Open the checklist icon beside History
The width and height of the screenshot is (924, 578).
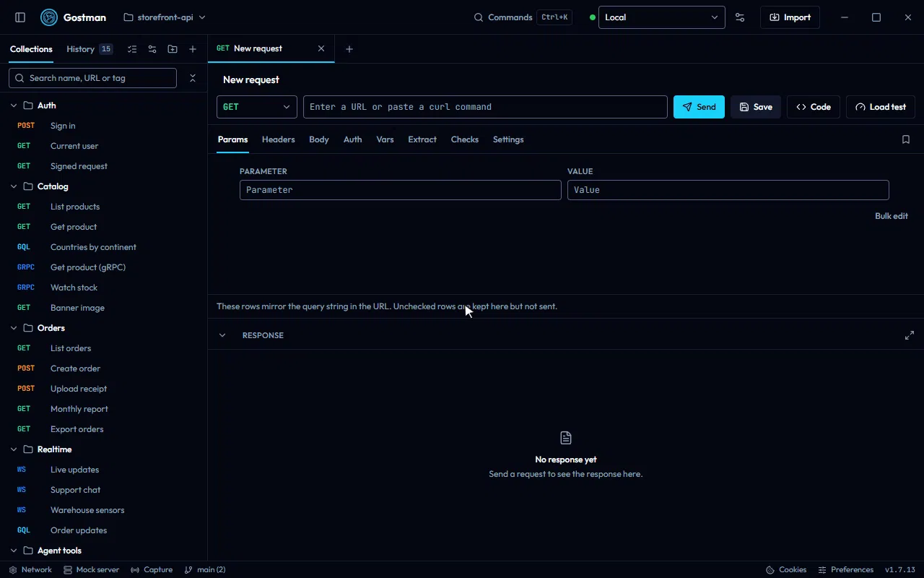point(132,49)
